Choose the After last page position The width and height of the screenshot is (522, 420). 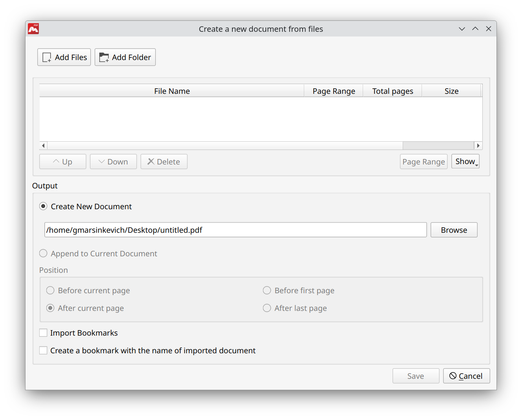click(267, 308)
